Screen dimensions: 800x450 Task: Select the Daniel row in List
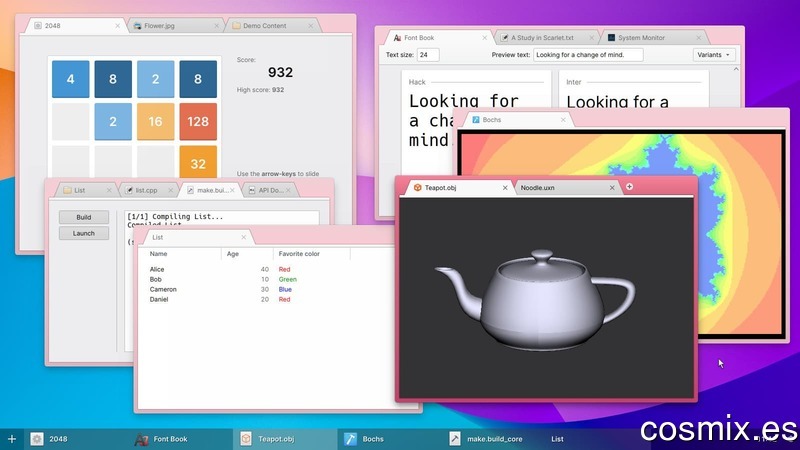(x=265, y=299)
